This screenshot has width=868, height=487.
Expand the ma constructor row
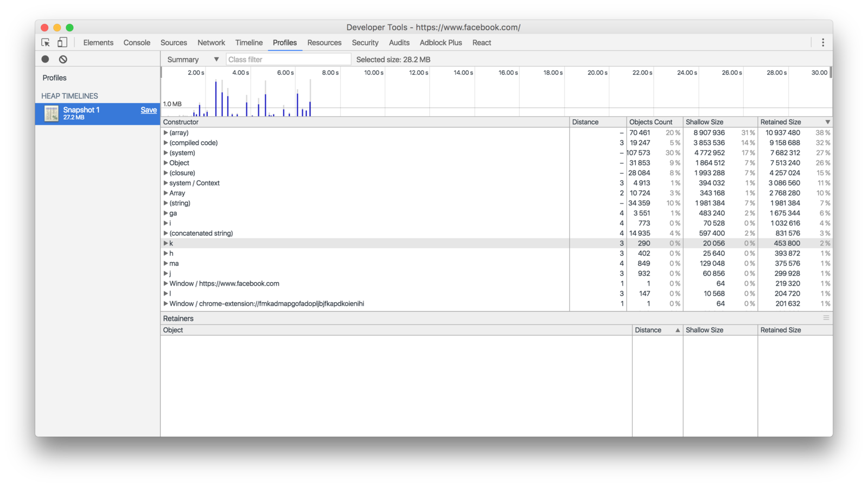point(165,263)
